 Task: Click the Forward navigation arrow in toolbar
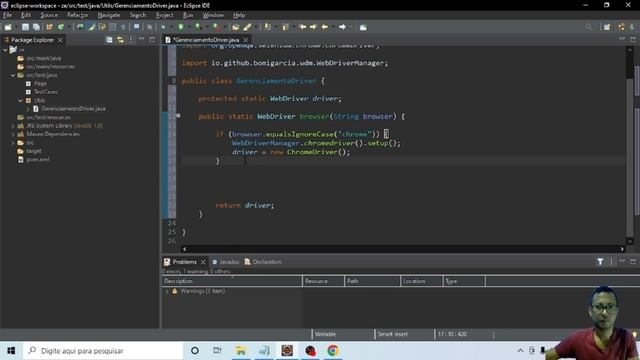[342, 27]
